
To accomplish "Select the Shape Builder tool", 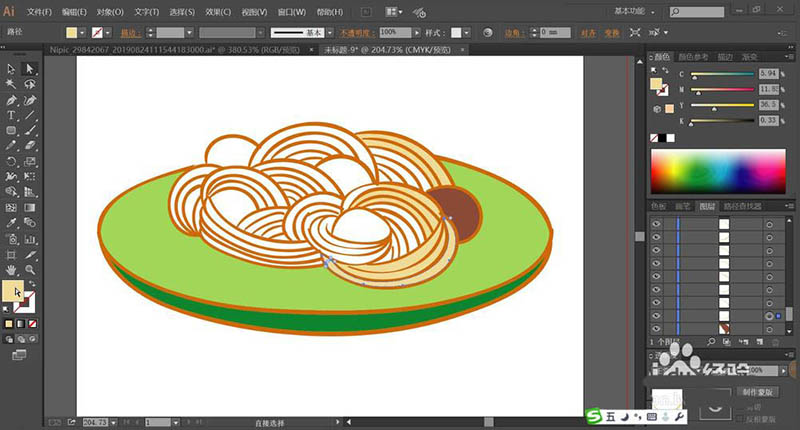I will point(11,192).
